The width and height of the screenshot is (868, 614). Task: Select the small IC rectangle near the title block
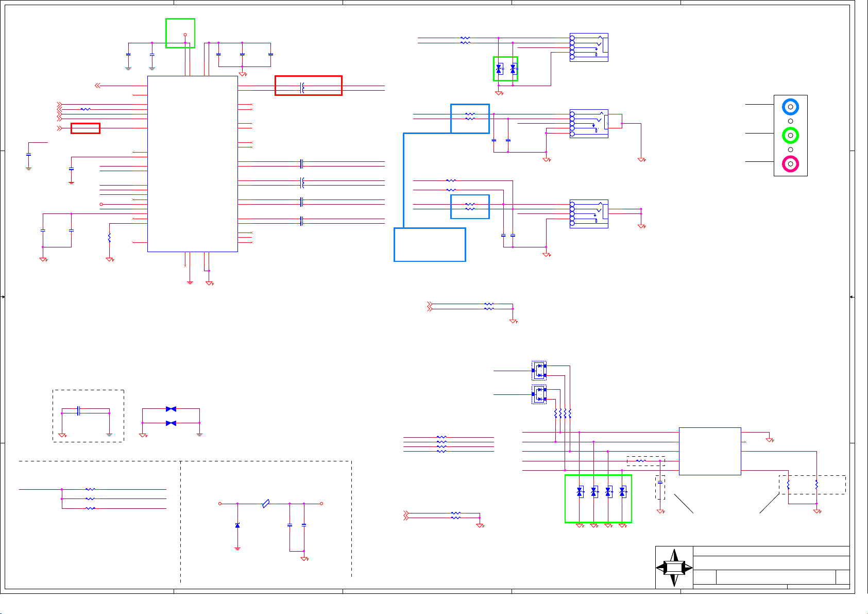[x=710, y=451]
